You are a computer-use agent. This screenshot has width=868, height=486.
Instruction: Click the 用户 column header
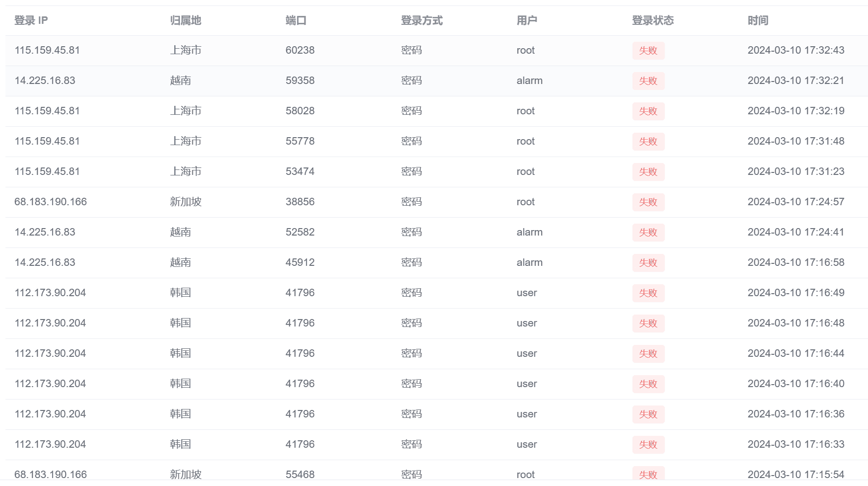click(x=526, y=21)
